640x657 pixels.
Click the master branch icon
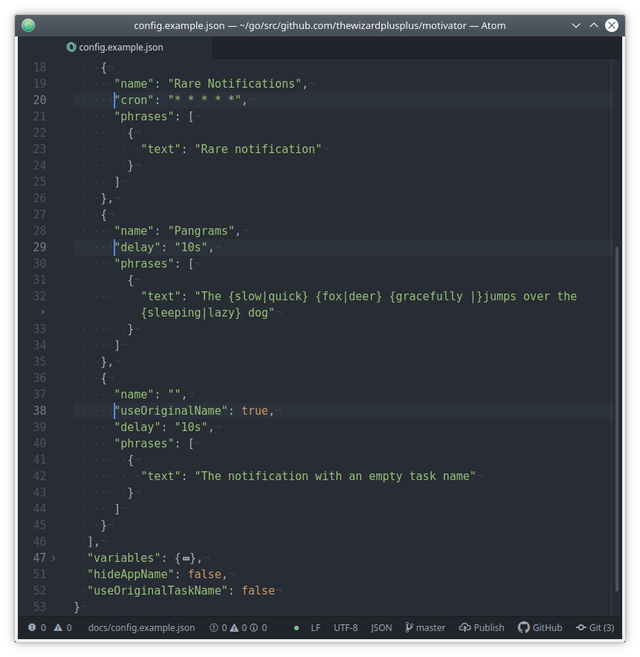409,627
